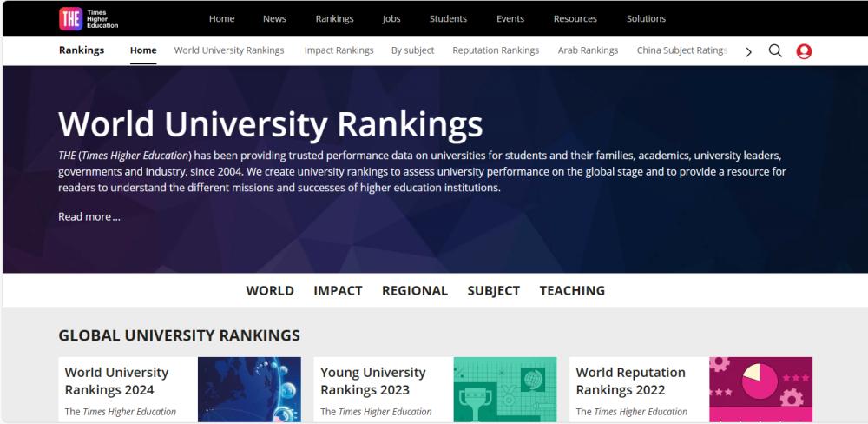Click the blue globe thumbnail image
This screenshot has width=868, height=424.
250,389
